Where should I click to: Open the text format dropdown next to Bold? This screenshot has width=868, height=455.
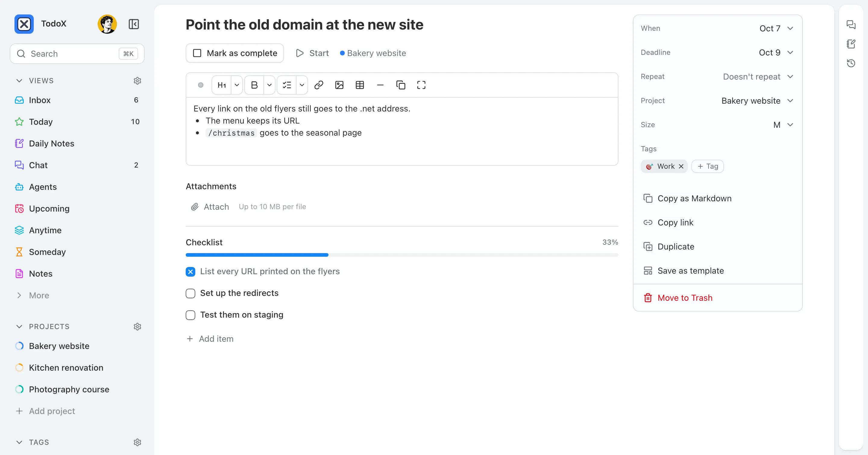pyautogui.click(x=269, y=85)
